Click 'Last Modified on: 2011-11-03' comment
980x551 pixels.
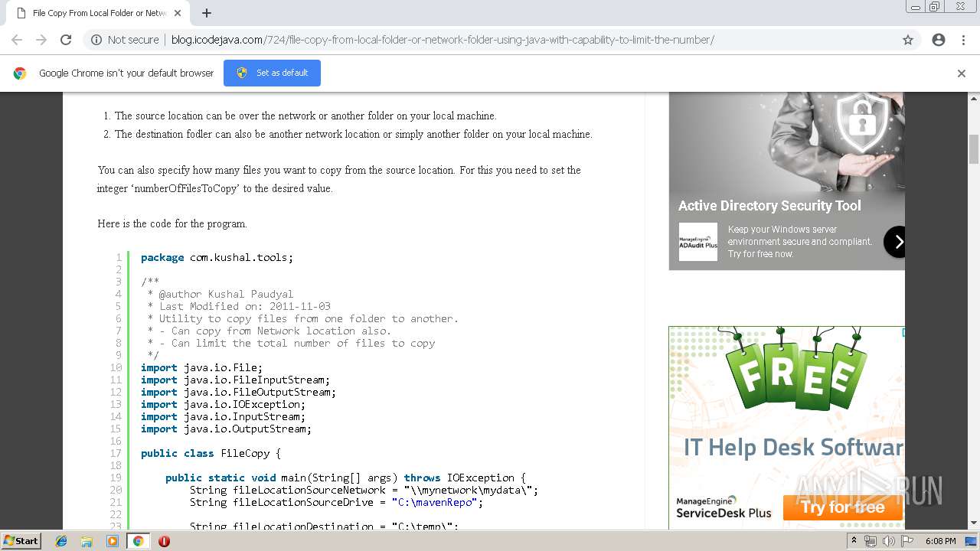239,306
